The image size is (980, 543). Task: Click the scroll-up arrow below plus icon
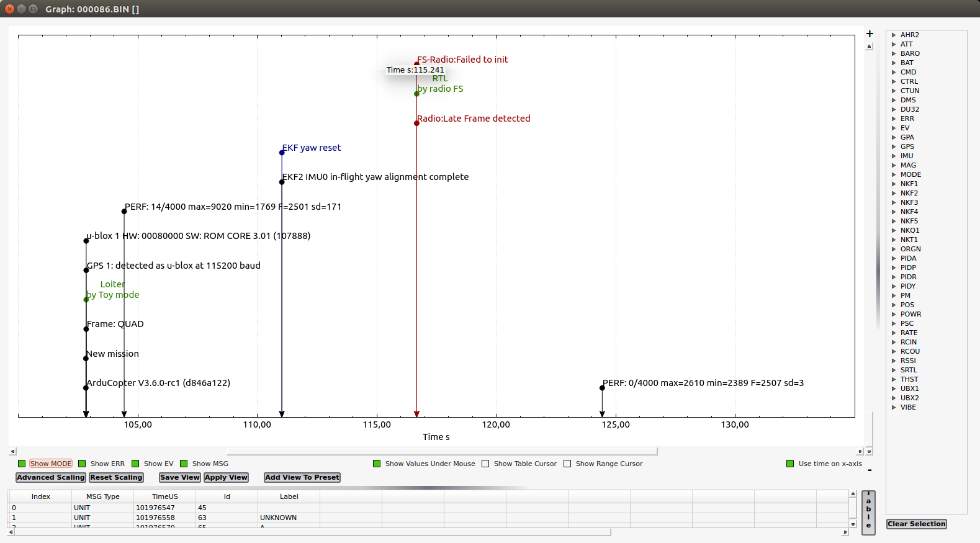870,46
